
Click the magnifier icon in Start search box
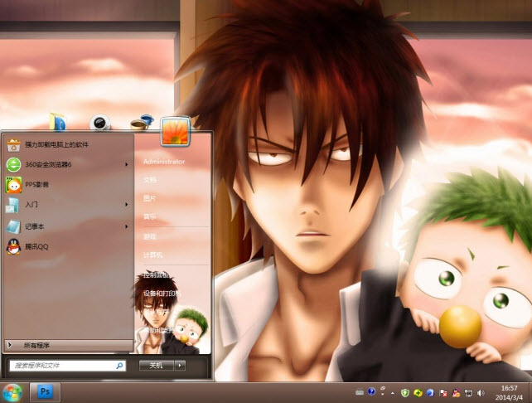pos(119,366)
